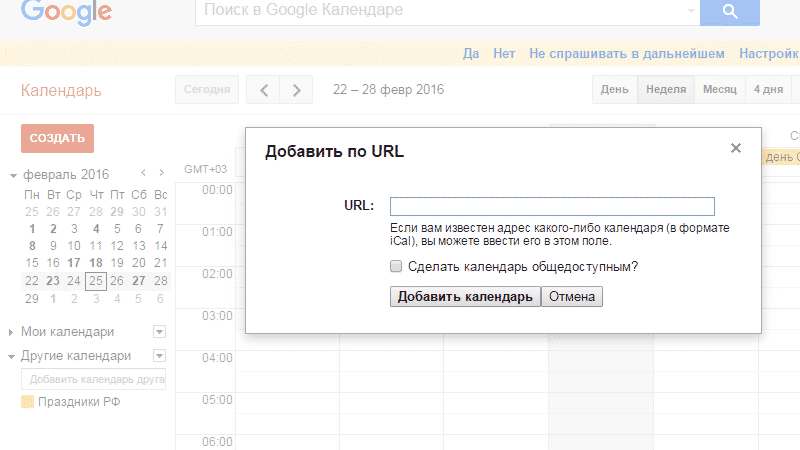Click the Сегодня button
The image size is (800, 450).
pyautogui.click(x=207, y=90)
